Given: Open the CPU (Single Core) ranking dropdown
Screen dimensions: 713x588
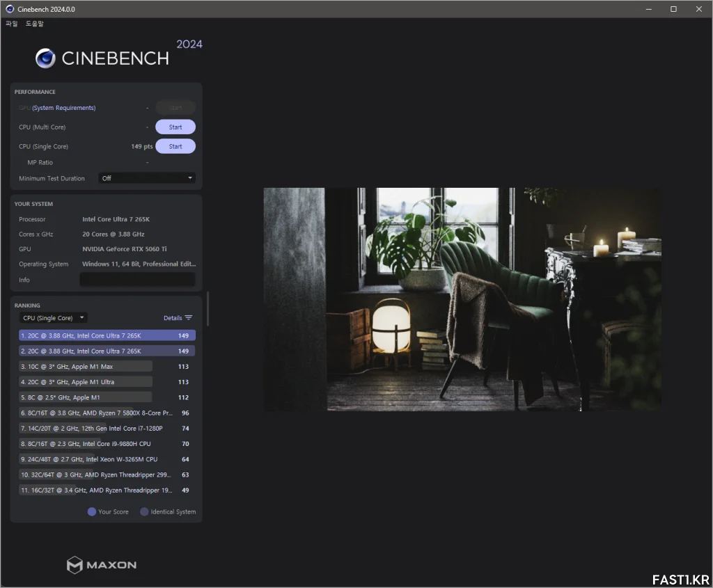Looking at the screenshot, I should click(x=53, y=318).
